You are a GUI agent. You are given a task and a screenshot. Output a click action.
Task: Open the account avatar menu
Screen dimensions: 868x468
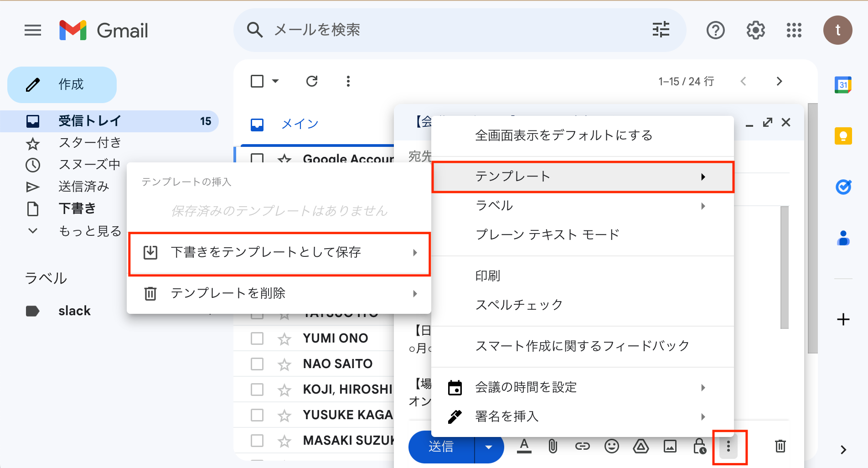[x=837, y=30]
